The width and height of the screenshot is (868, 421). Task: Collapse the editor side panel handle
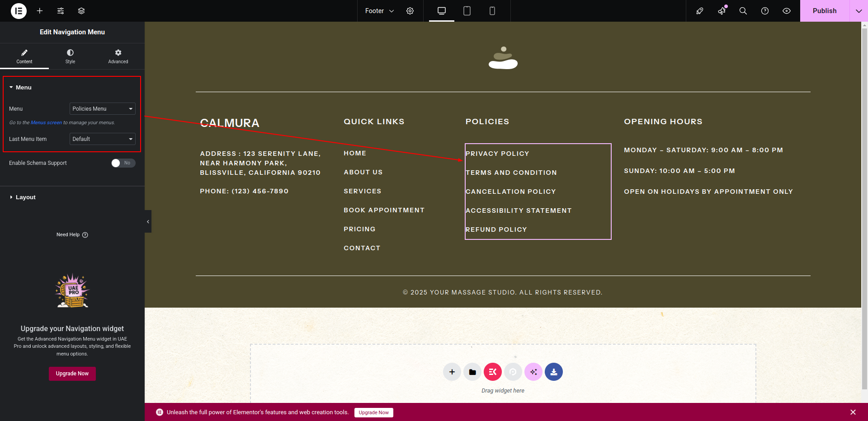tap(148, 221)
